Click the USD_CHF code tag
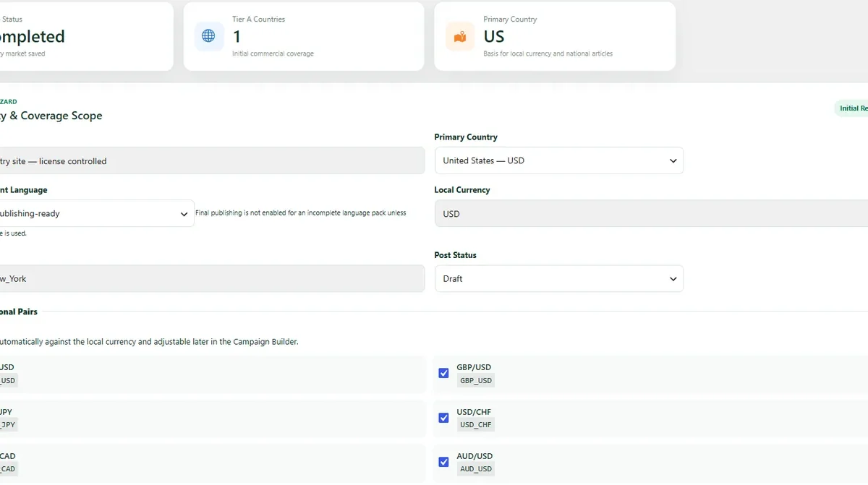This screenshot has height=485, width=868. click(476, 425)
